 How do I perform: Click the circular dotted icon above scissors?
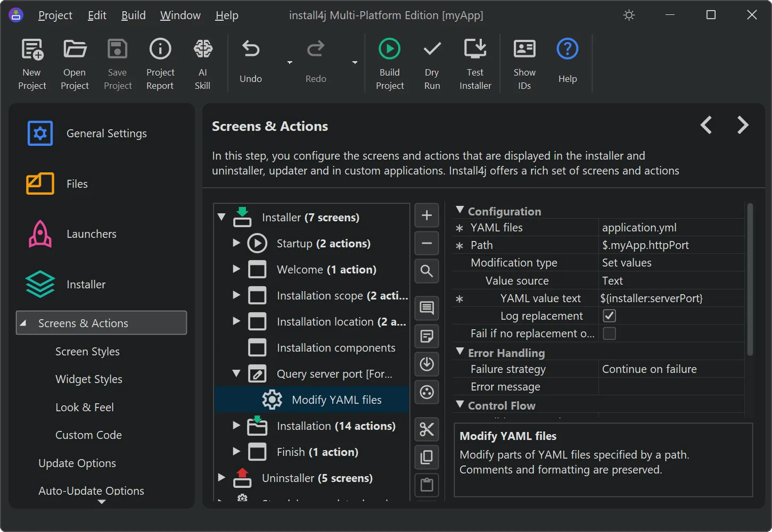pos(426,392)
